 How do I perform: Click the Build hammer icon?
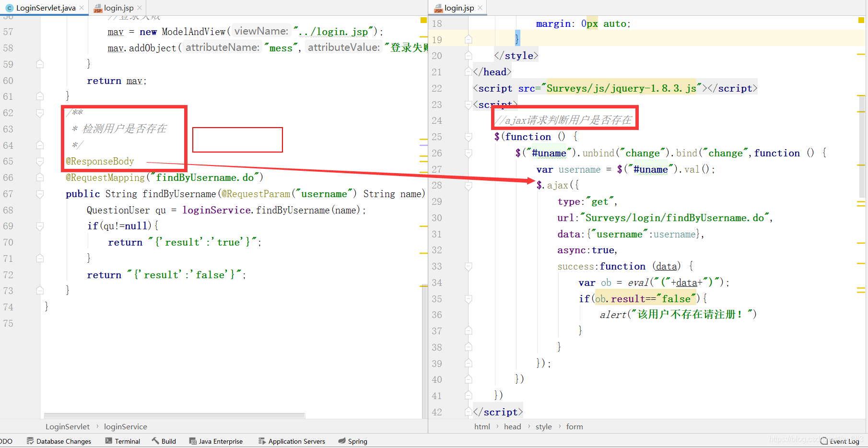[155, 441]
